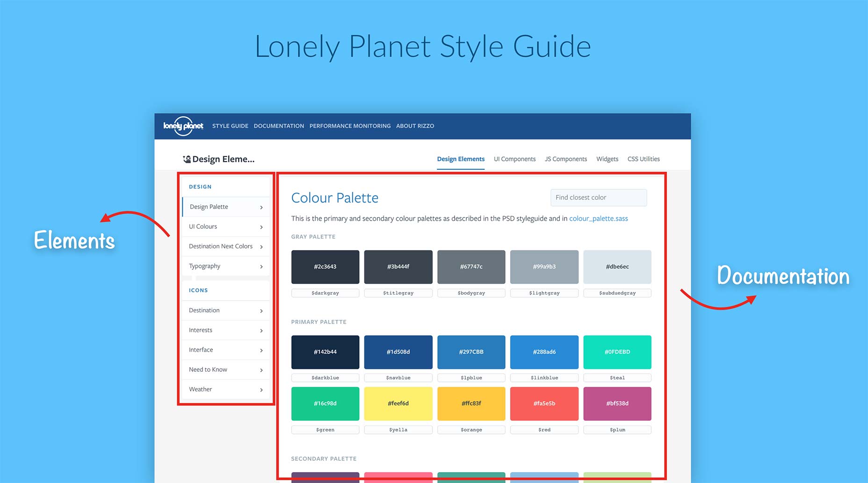Click the Design Elements heading icon
This screenshot has width=868, height=483.
point(187,159)
